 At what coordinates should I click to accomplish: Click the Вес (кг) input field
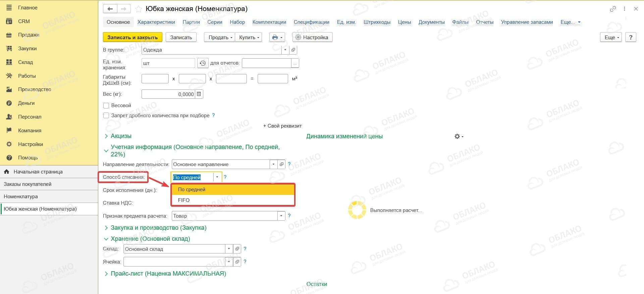(168, 94)
